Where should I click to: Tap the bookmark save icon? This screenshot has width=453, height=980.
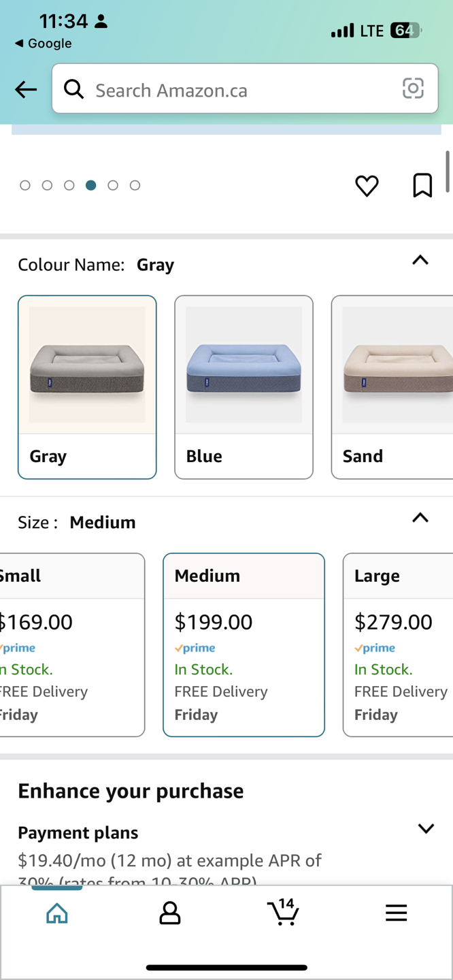click(422, 185)
